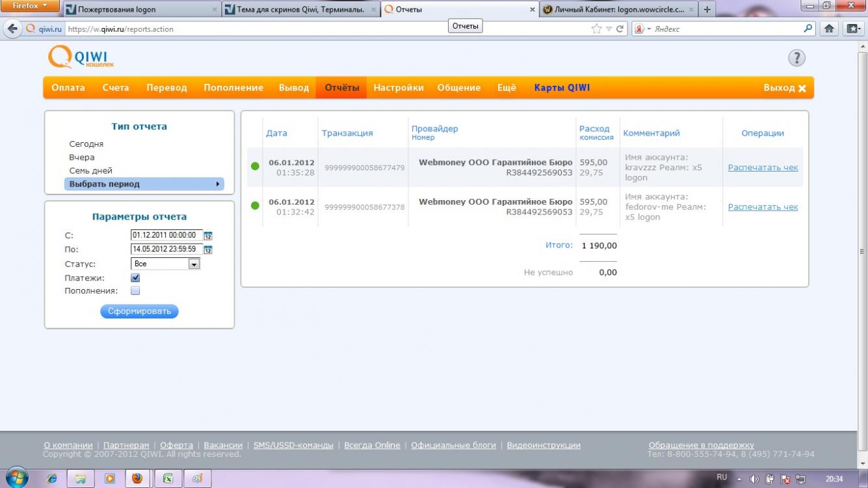
Task: Bookmark this page with the star icon
Action: (596, 29)
